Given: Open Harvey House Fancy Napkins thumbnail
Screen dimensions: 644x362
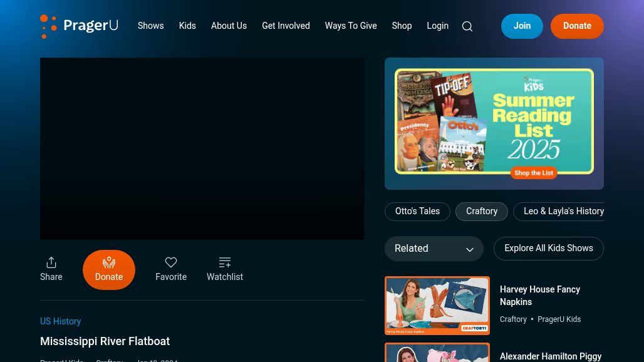Looking at the screenshot, I should tap(437, 306).
